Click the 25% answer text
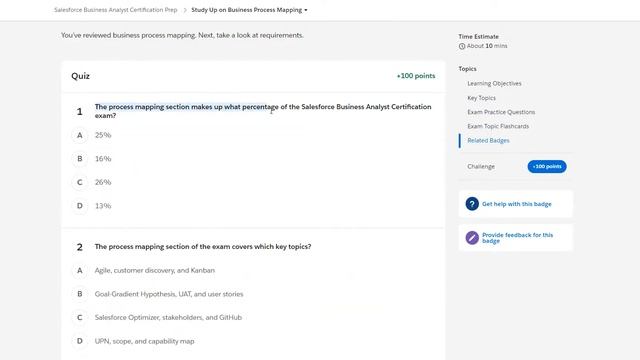Image resolution: width=640 pixels, height=360 pixels. pyautogui.click(x=103, y=135)
